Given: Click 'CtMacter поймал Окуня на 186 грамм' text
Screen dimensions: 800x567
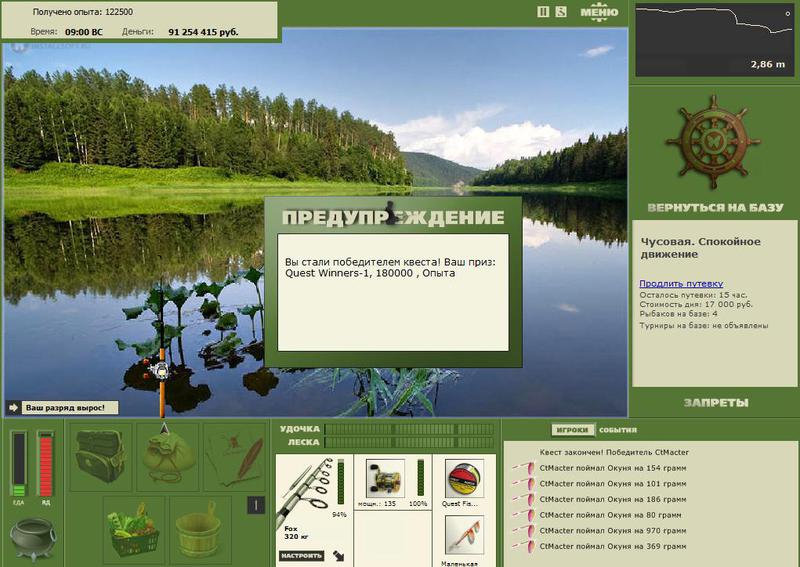Looking at the screenshot, I should click(x=613, y=500).
